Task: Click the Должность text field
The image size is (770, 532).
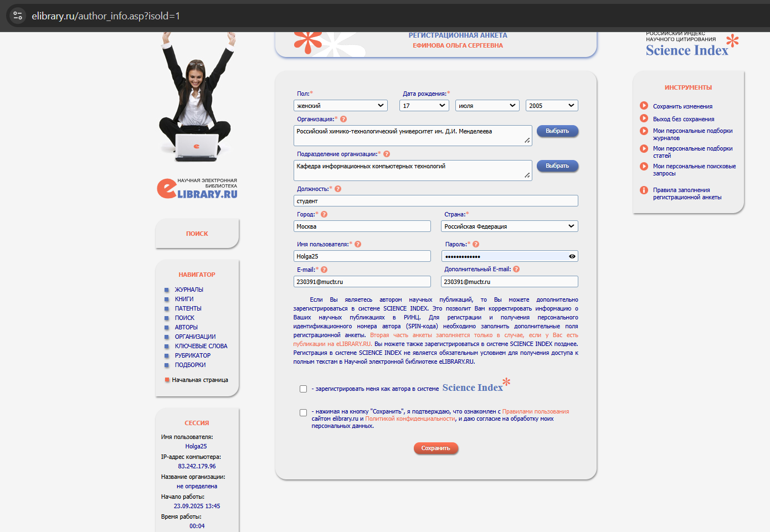Action: [435, 201]
